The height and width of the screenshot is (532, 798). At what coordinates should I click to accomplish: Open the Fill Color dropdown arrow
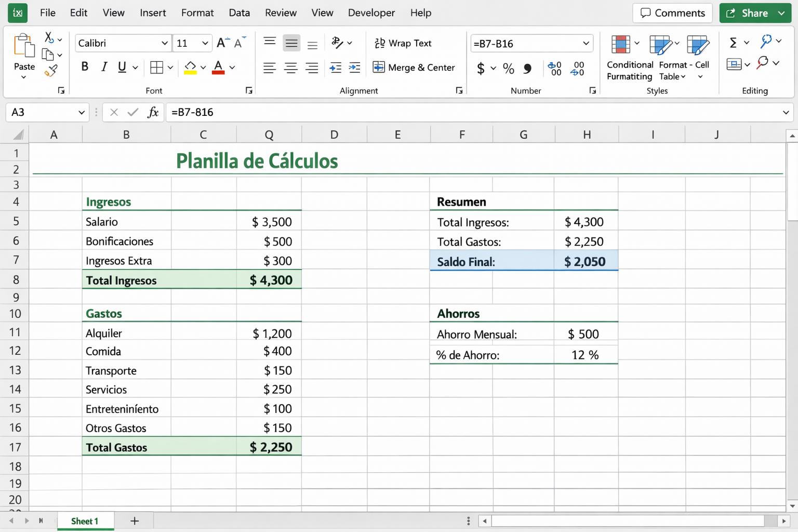pyautogui.click(x=202, y=68)
